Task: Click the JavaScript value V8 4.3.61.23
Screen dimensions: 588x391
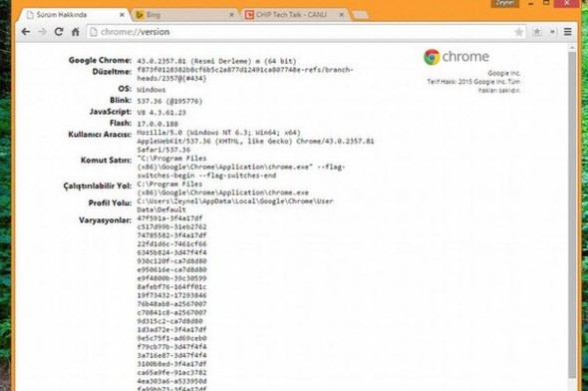Action: coord(161,113)
